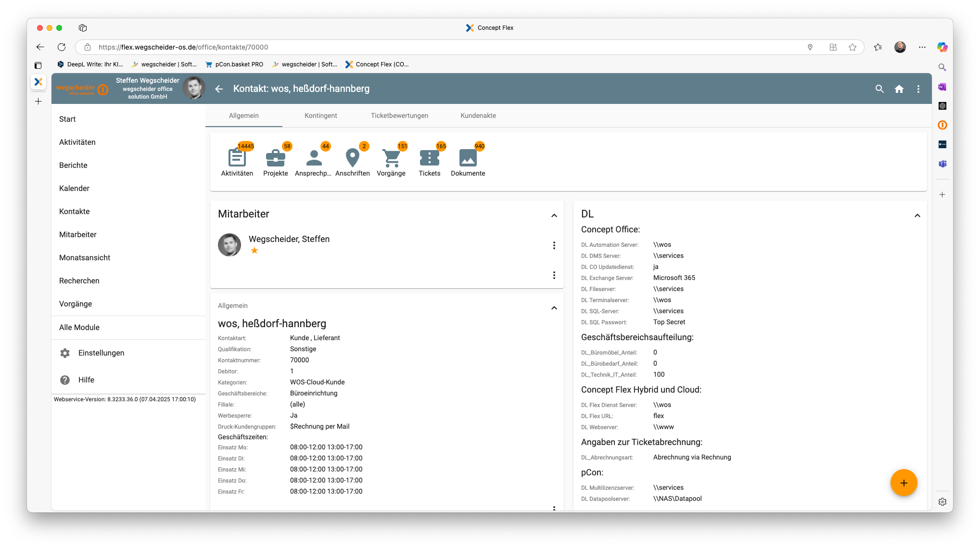Switch to the Kontingent tab

tap(321, 116)
